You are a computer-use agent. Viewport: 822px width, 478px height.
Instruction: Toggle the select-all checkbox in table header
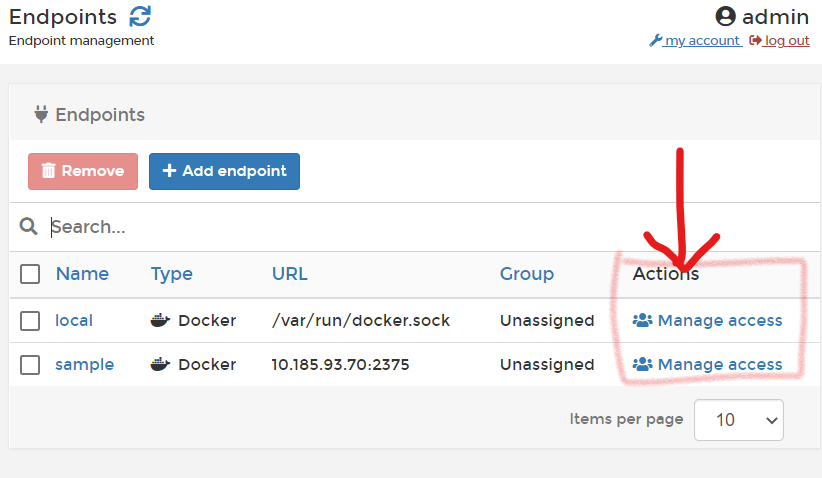click(30, 274)
